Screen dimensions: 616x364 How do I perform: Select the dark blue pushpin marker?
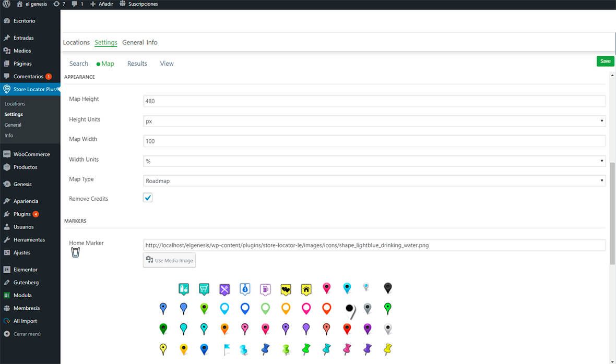pyautogui.click(x=265, y=349)
